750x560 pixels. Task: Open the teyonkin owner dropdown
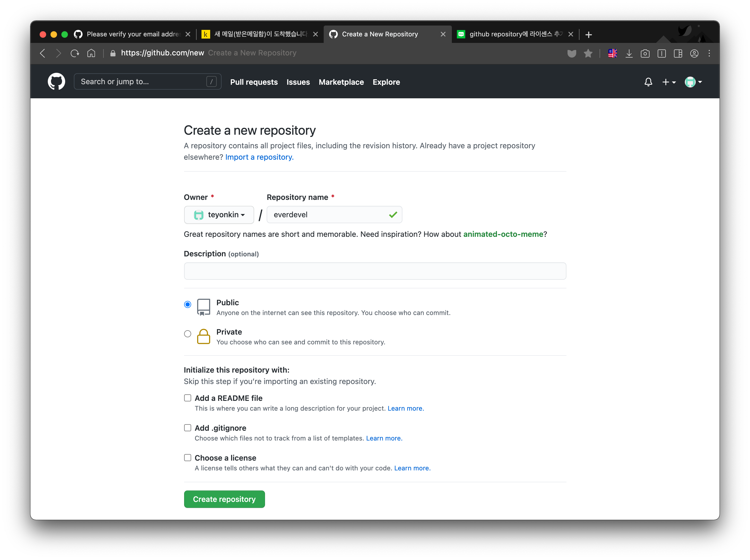click(x=219, y=215)
